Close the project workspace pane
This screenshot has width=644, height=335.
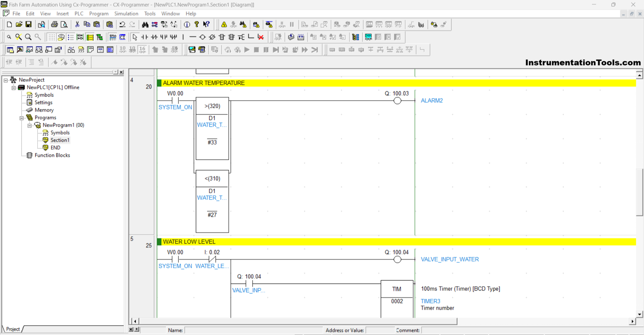(121, 72)
